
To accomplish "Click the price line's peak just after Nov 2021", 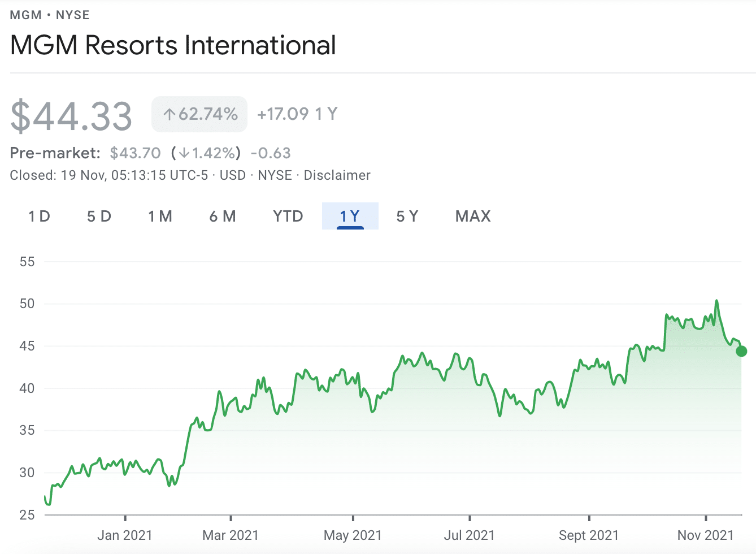I will [716, 301].
